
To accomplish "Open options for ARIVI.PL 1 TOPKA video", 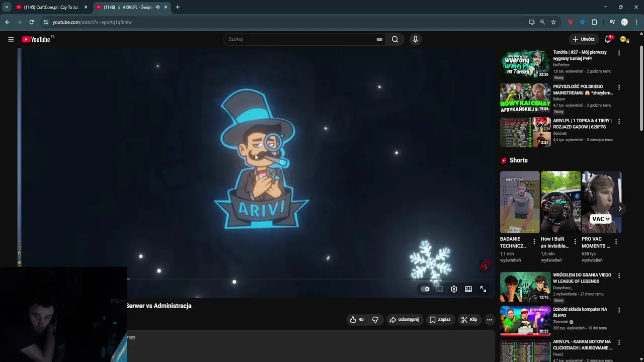I will pyautogui.click(x=619, y=121).
